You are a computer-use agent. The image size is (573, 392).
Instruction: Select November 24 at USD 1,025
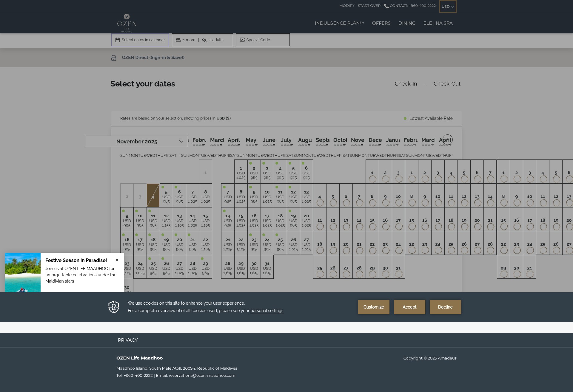[x=140, y=267]
